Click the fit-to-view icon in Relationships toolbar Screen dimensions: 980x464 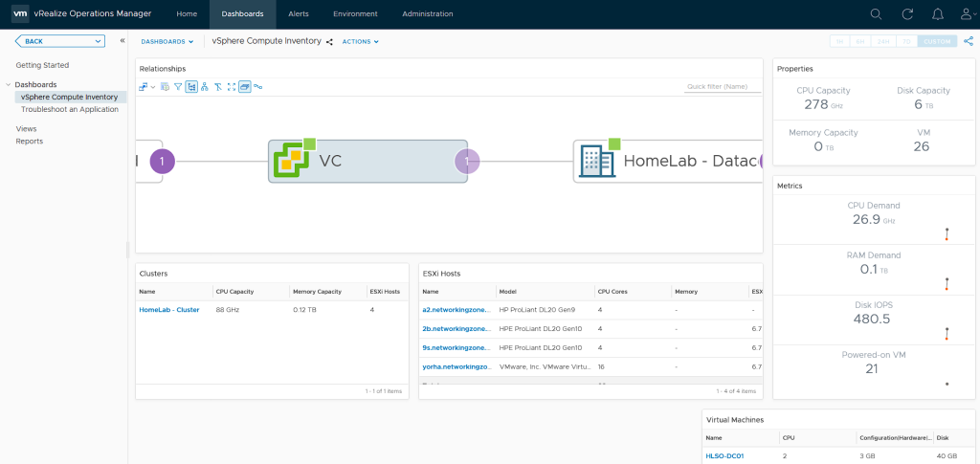point(232,87)
